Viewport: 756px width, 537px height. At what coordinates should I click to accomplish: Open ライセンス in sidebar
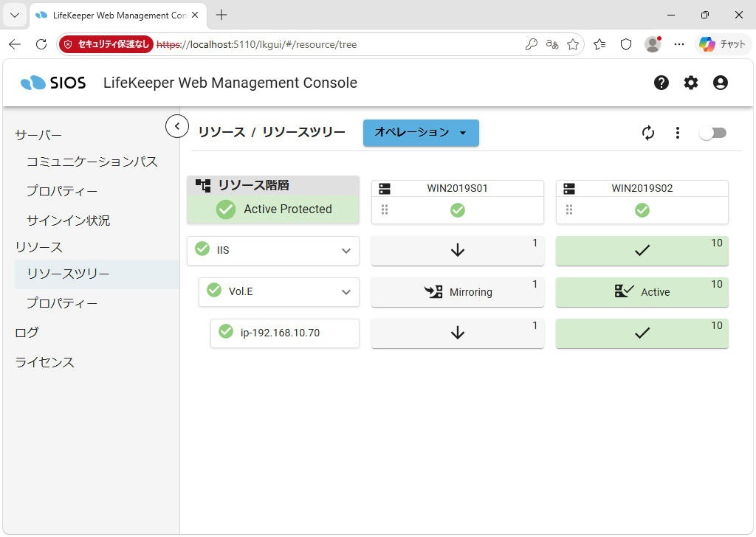[45, 362]
